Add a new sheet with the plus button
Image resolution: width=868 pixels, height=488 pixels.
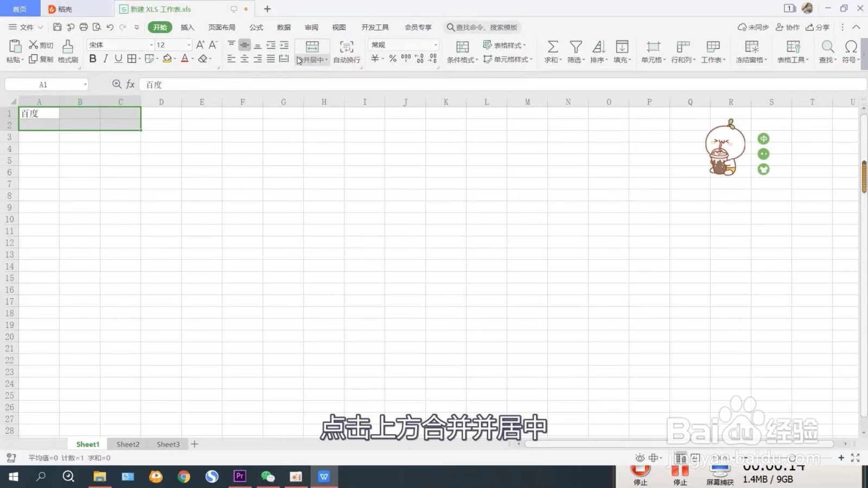[194, 444]
